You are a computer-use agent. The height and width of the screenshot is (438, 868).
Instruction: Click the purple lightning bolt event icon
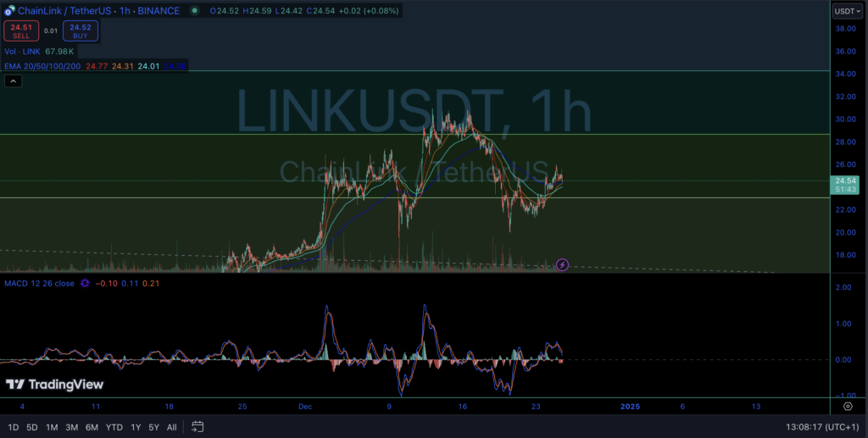pyautogui.click(x=562, y=265)
